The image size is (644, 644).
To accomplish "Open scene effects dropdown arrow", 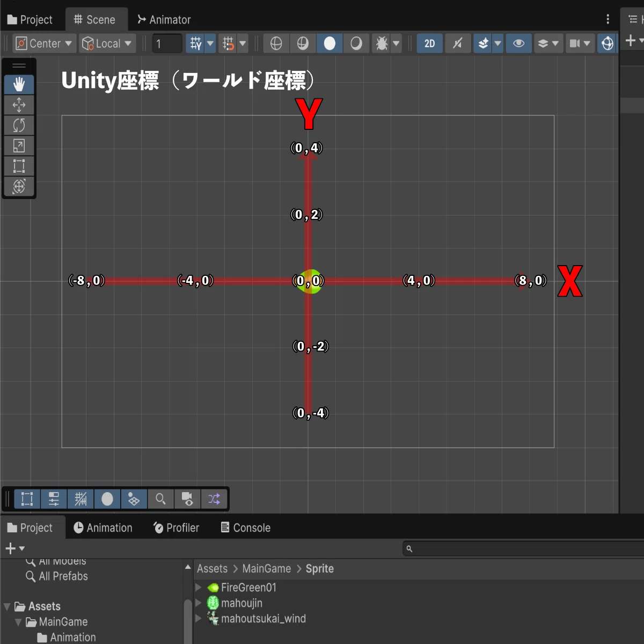I will (x=498, y=43).
